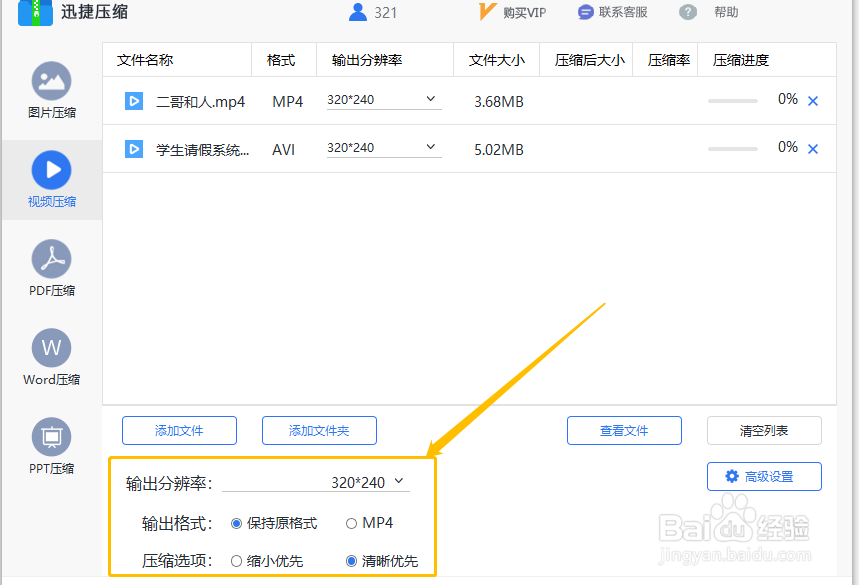The width and height of the screenshot is (859, 585).
Task: Open the PPT压缩 compression tool
Action: [x=50, y=443]
